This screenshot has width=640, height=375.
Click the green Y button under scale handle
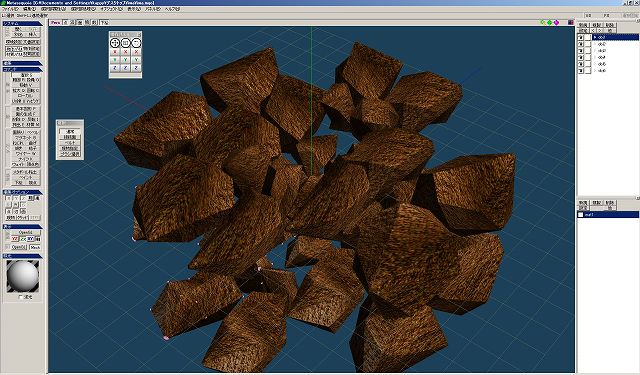(x=125, y=60)
